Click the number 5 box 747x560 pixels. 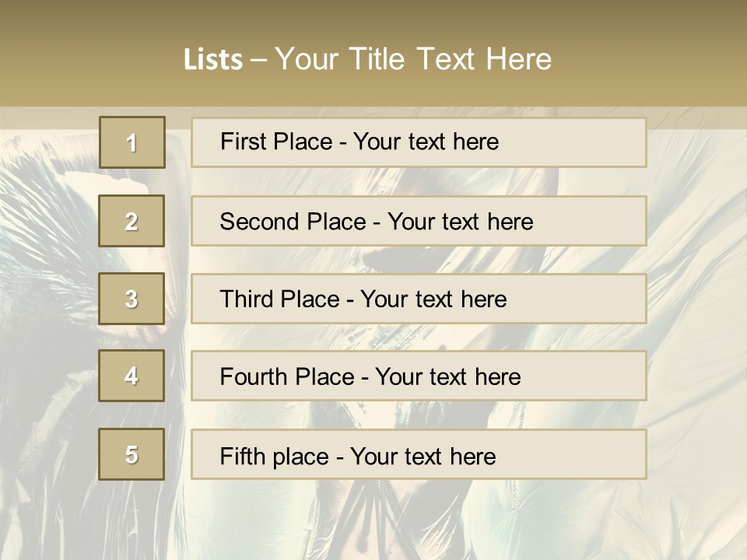pos(132,454)
